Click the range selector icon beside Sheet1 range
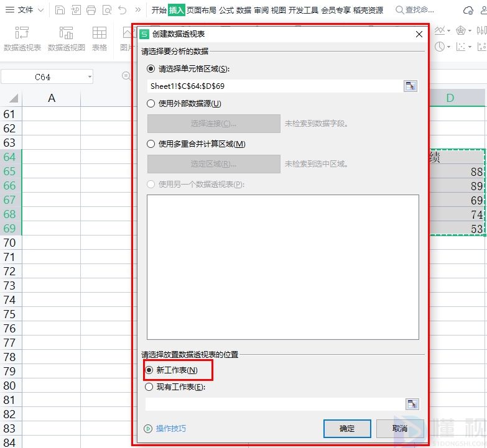 tap(410, 86)
